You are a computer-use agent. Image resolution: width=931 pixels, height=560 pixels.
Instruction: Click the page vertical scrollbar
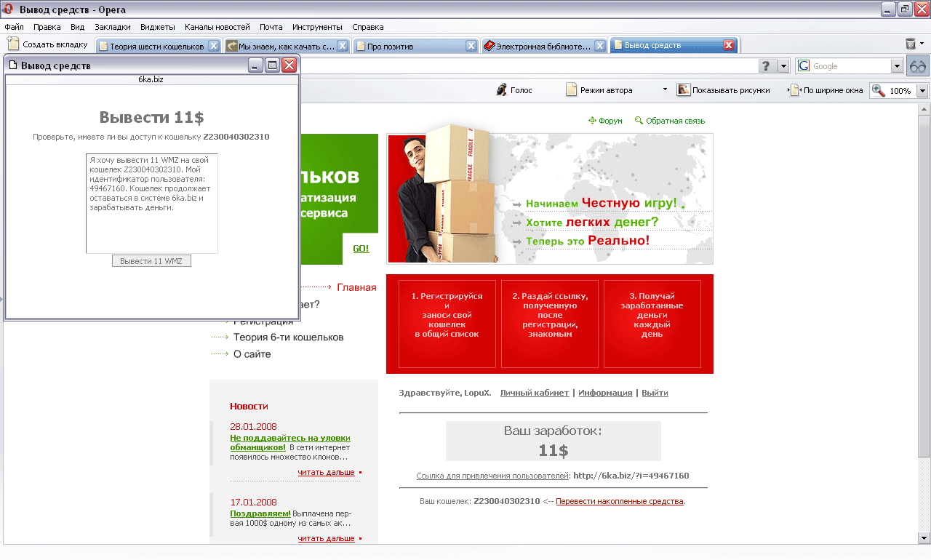point(924,291)
